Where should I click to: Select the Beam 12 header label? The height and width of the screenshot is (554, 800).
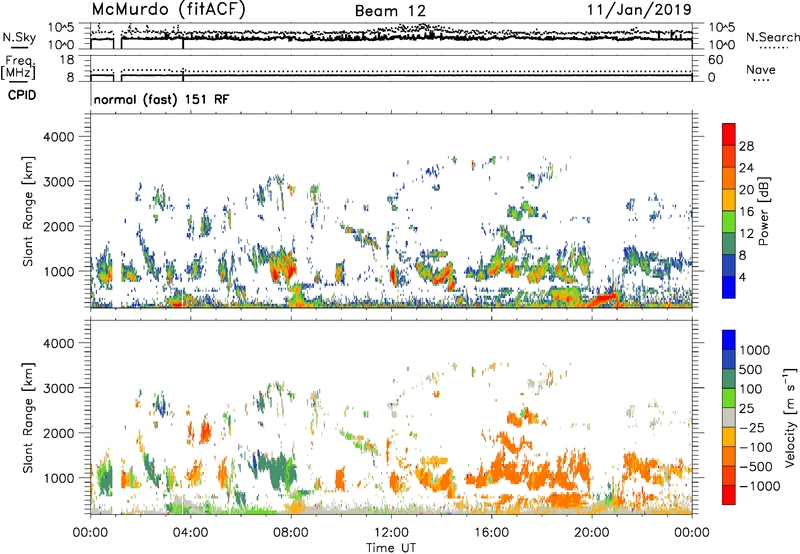pos(390,11)
